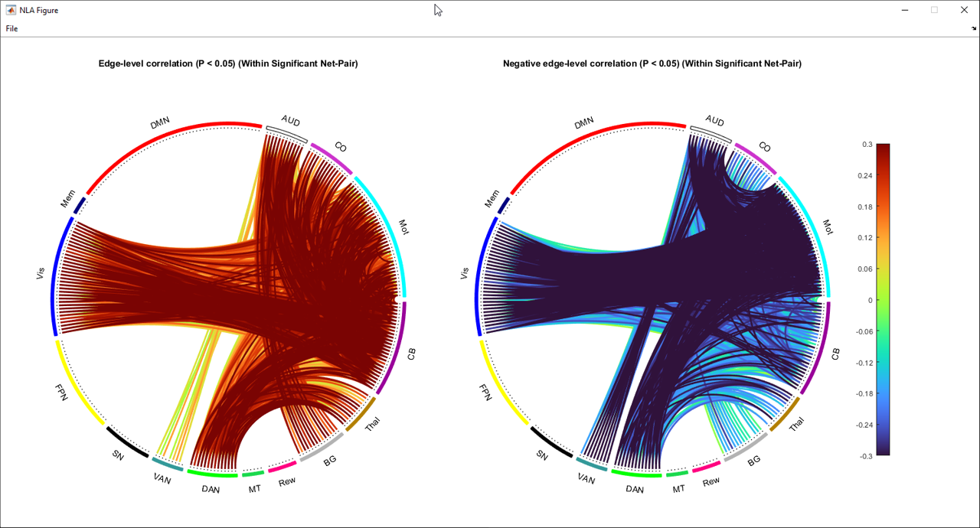
Task: Click the 0.24 tick label on the colorbar
Action: 865,175
